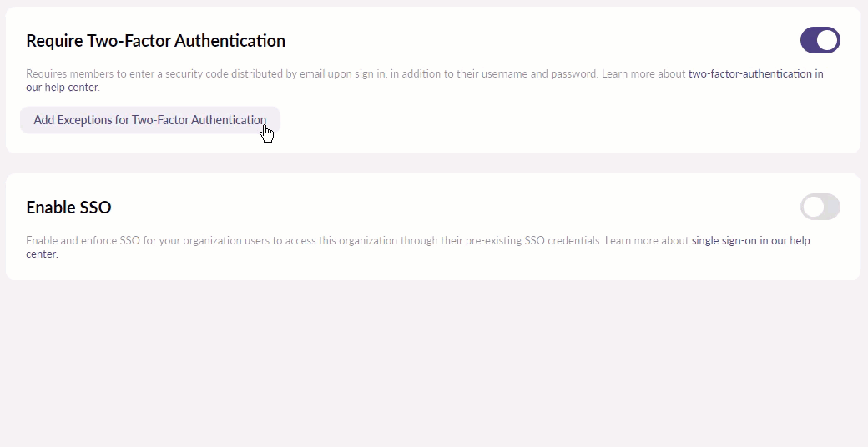868x447 pixels.
Task: Select the Enable SSO settings card
Action: [417, 267]
